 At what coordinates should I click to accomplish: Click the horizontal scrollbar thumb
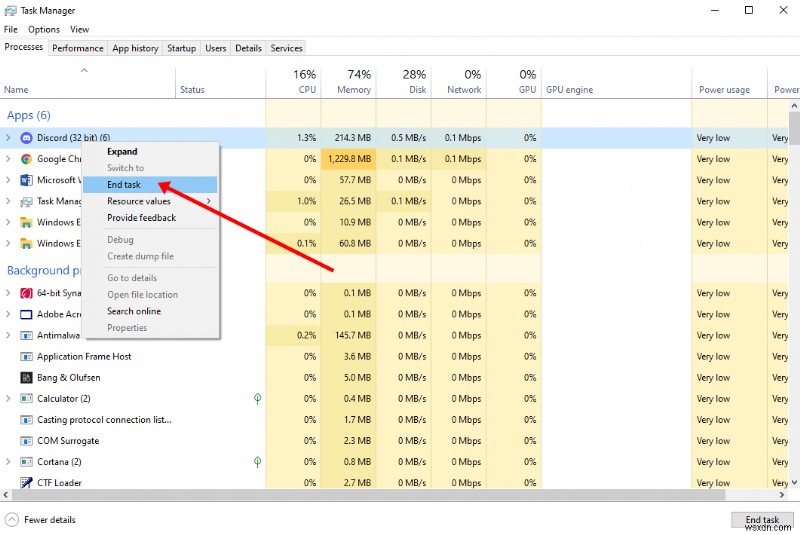coord(368,495)
